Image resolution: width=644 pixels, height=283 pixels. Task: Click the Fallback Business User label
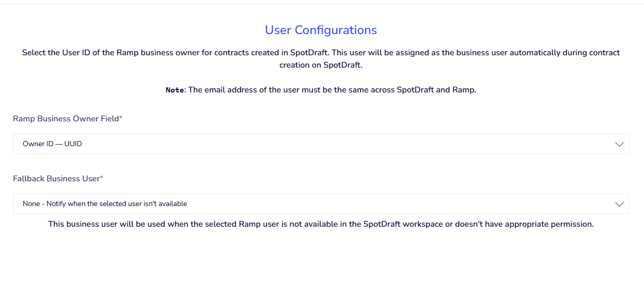tap(58, 178)
